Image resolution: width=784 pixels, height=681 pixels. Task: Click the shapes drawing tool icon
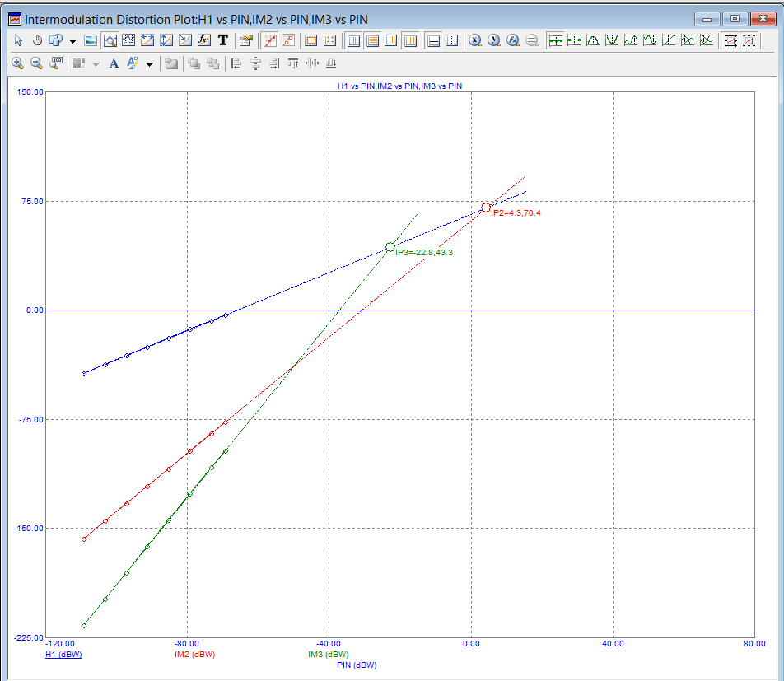[55, 40]
